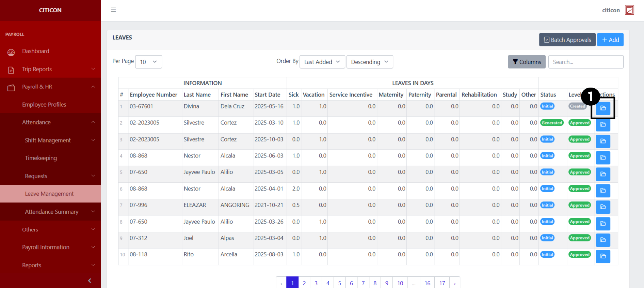644x288 pixels.
Task: Select Timekeeping in the sidebar
Action: [41, 158]
